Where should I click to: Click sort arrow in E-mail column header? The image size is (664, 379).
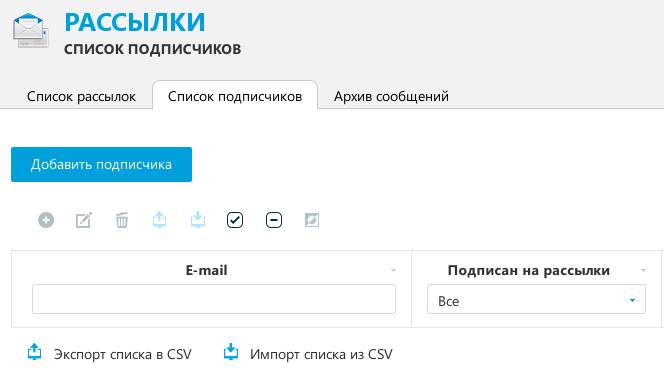point(393,270)
